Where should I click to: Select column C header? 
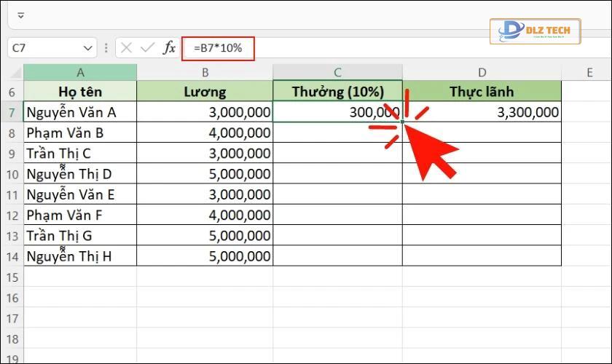click(337, 72)
